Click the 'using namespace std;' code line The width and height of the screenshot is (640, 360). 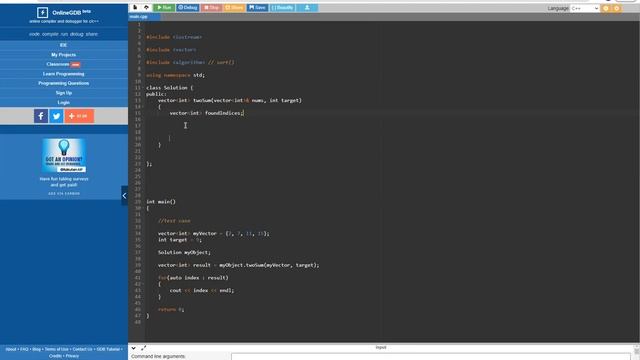(x=176, y=75)
